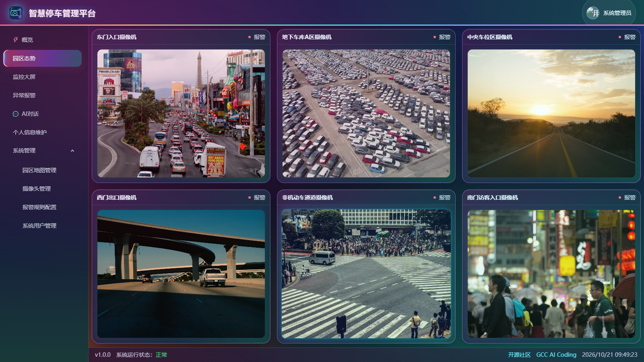Open the 开源社区 footer link

coord(519,355)
